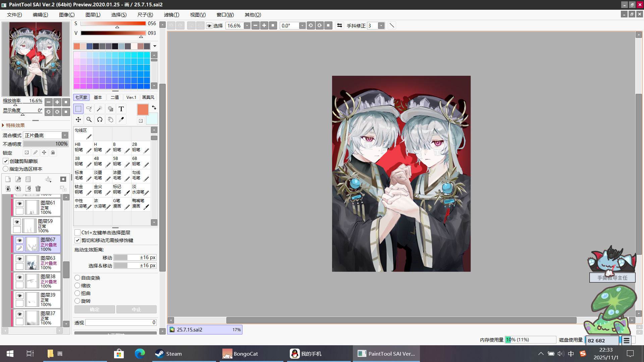
Task: Pick the Eyedropper tool
Action: coord(121,119)
